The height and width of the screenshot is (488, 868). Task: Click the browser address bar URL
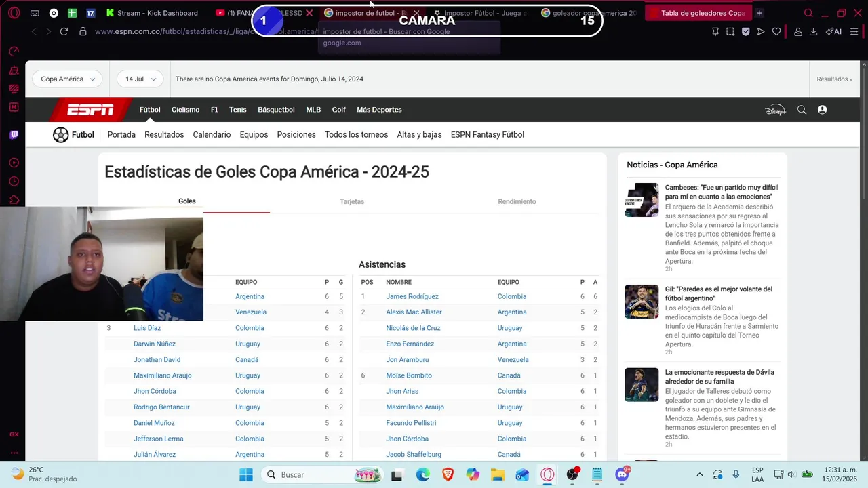tap(205, 31)
